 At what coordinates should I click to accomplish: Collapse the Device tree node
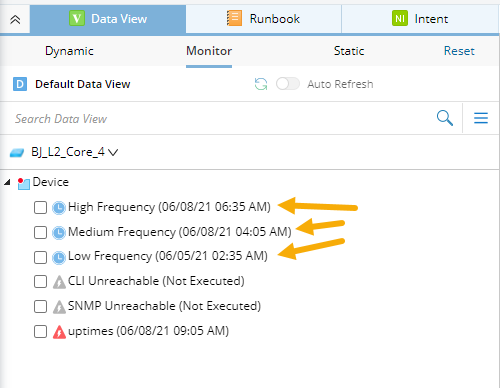point(7,182)
